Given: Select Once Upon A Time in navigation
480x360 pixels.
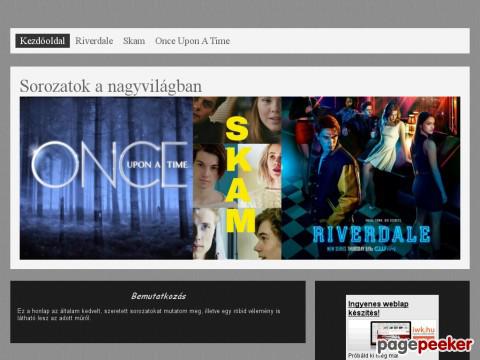Looking at the screenshot, I should click(192, 41).
